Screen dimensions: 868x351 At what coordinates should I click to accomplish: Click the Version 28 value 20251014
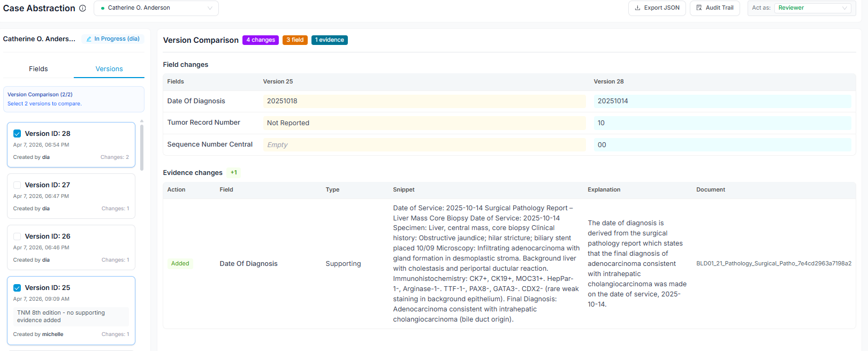722,101
